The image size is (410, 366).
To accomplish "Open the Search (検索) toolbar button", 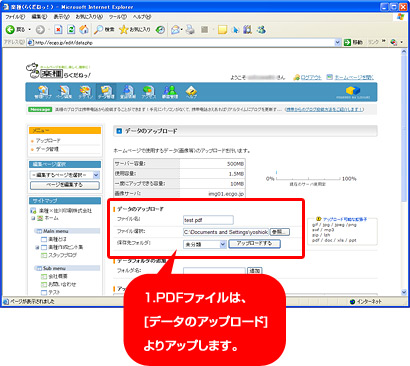I will coord(104,30).
